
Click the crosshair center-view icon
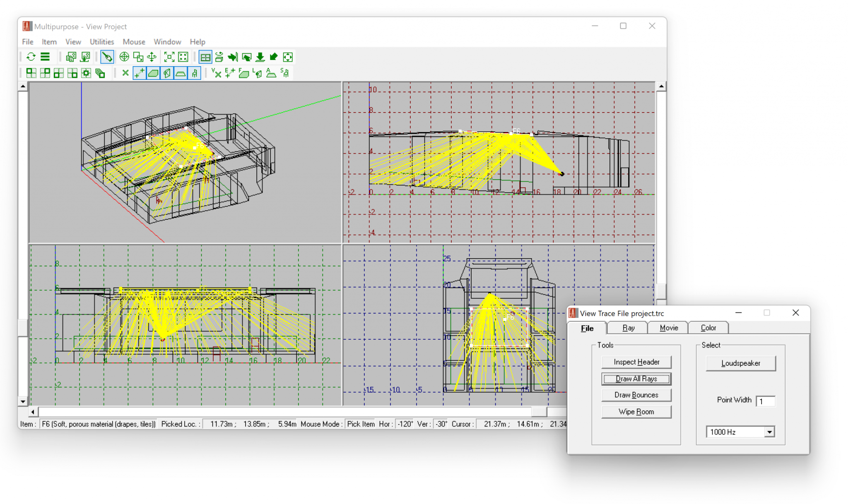click(124, 57)
